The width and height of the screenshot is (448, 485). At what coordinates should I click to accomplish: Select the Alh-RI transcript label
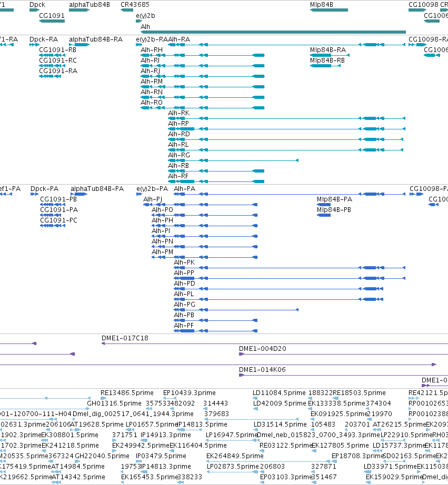pos(150,60)
